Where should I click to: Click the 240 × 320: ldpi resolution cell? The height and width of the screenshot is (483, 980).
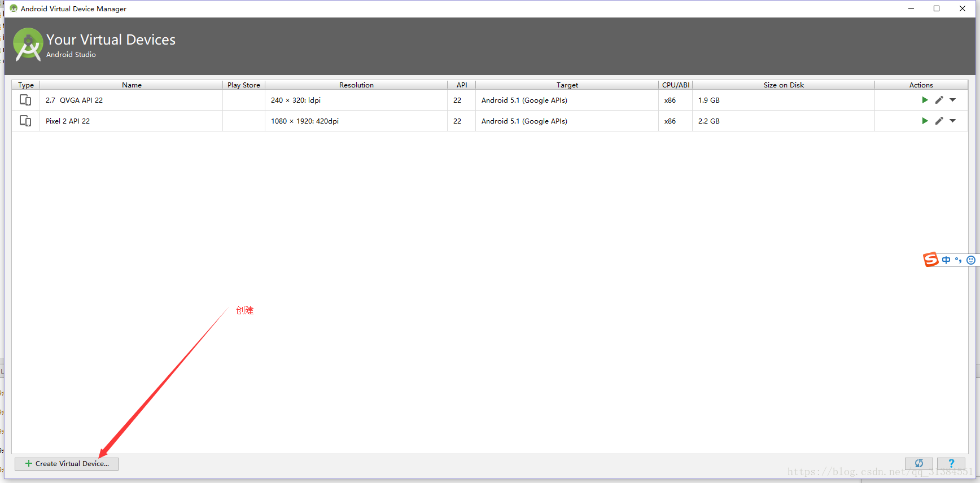click(356, 100)
